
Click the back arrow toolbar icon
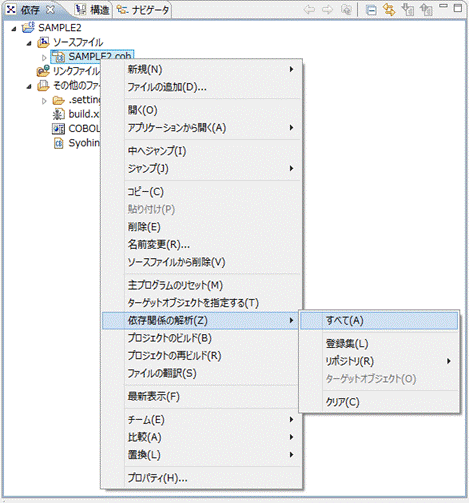(310, 10)
